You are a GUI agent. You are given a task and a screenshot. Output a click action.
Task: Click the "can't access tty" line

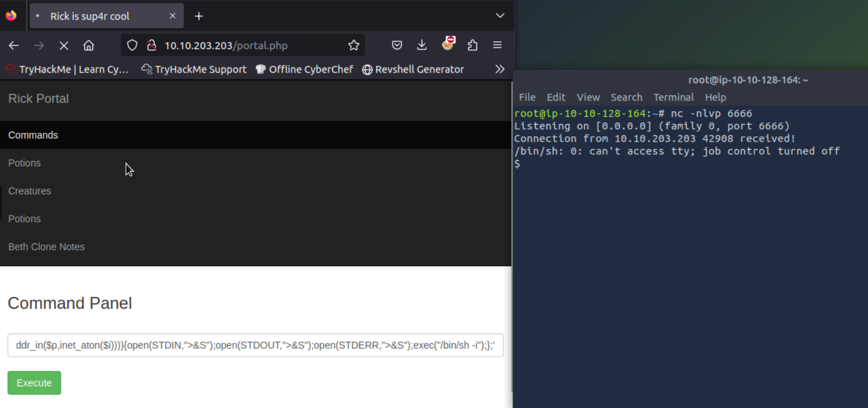[x=677, y=151]
